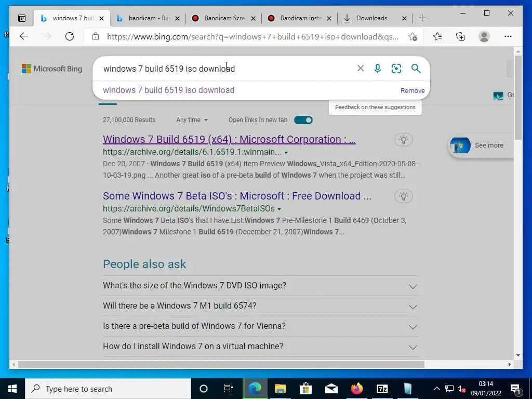Open Task View on the taskbar
Screen dimensions: 532x399
coord(229,389)
